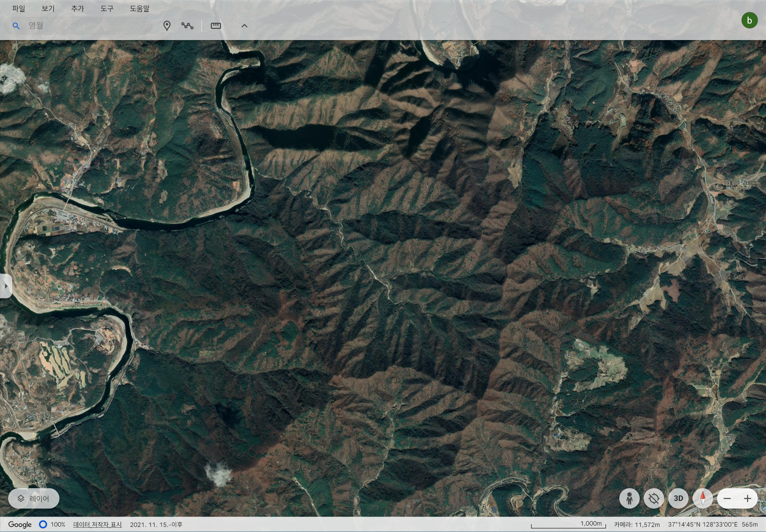
Task: Collapse toolbar with the up chevron
Action: [244, 26]
